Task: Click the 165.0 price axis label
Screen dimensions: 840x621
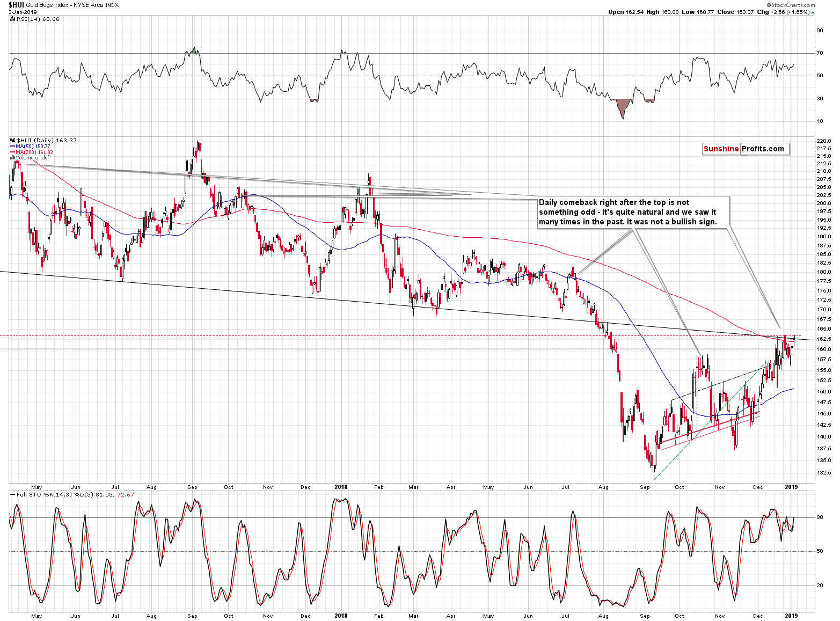Action: click(823, 328)
